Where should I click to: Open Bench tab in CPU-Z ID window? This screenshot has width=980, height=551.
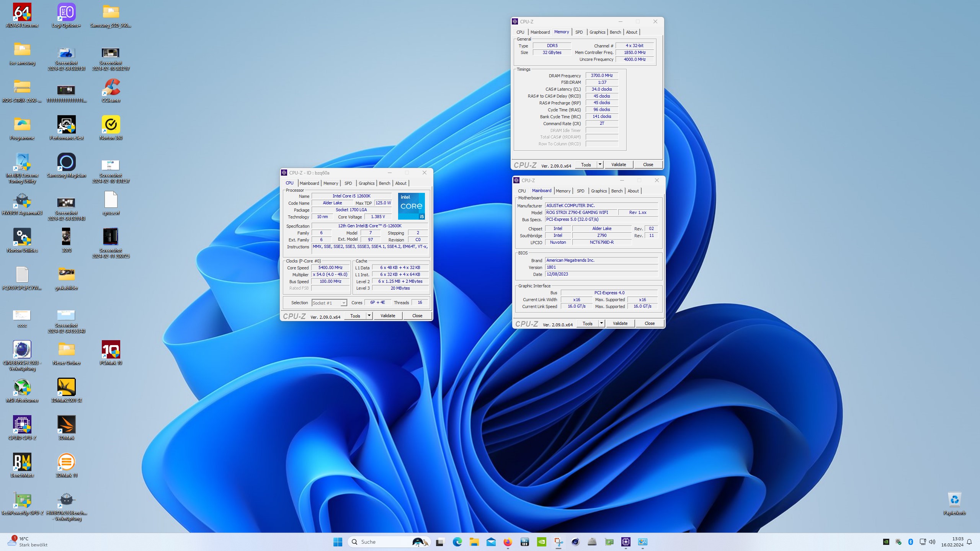[x=384, y=183]
